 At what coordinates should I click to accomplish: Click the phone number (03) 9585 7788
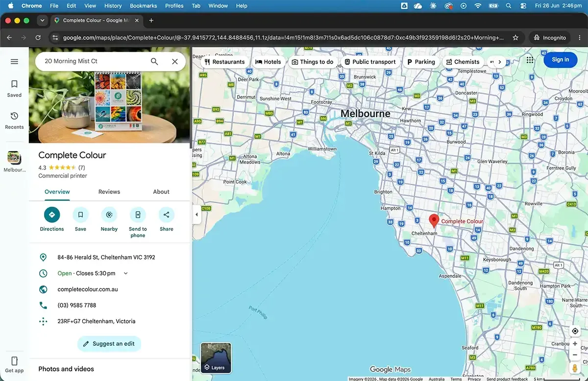click(x=77, y=306)
